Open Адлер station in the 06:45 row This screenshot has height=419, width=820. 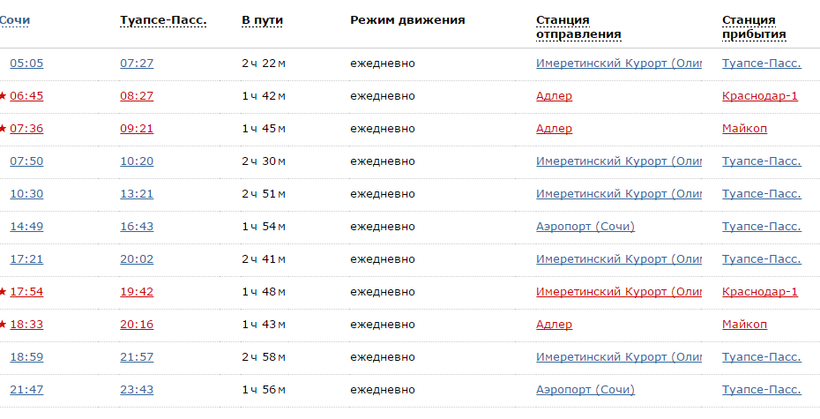pos(554,96)
